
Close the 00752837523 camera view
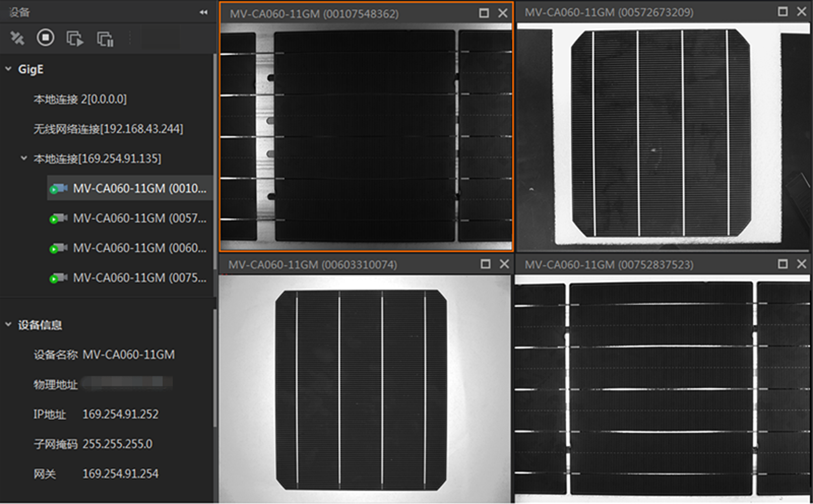coord(801,264)
